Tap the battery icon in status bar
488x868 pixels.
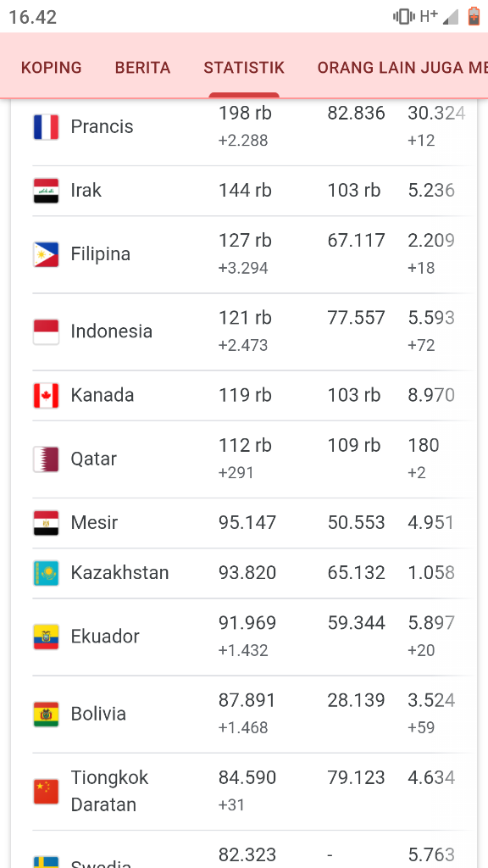click(474, 17)
